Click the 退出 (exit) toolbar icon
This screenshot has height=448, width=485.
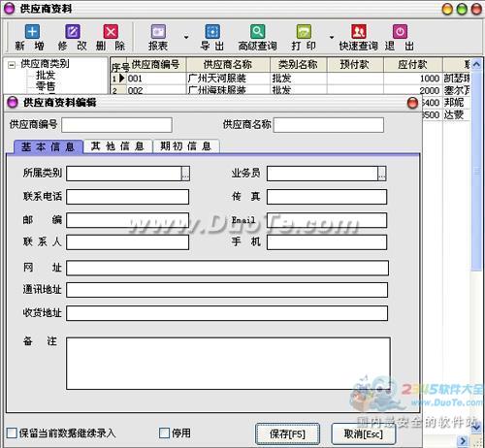click(400, 32)
